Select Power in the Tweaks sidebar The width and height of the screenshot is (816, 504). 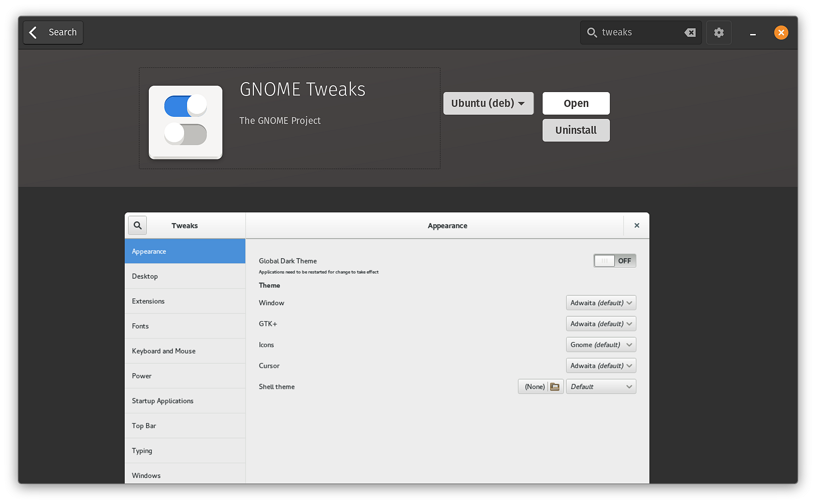pyautogui.click(x=185, y=376)
